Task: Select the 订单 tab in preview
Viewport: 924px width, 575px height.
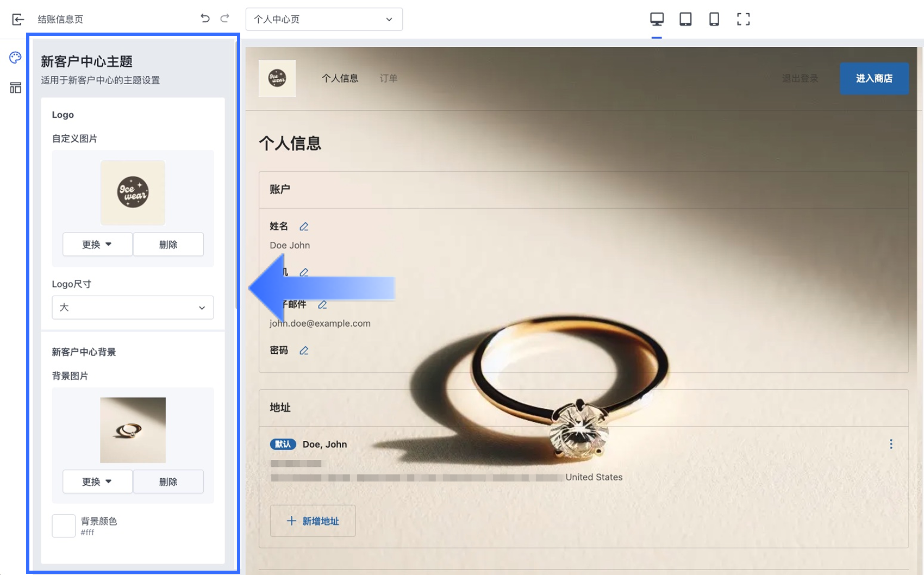Action: (x=388, y=78)
